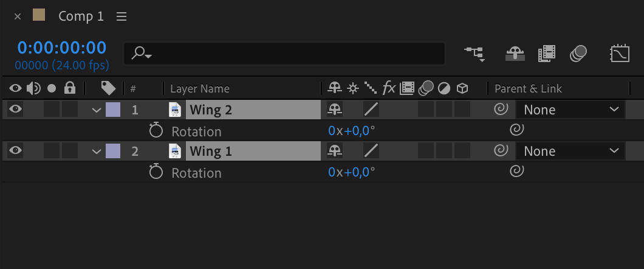Click Rotation stopwatch for Wing 1
The height and width of the screenshot is (269, 644).
coord(156,171)
